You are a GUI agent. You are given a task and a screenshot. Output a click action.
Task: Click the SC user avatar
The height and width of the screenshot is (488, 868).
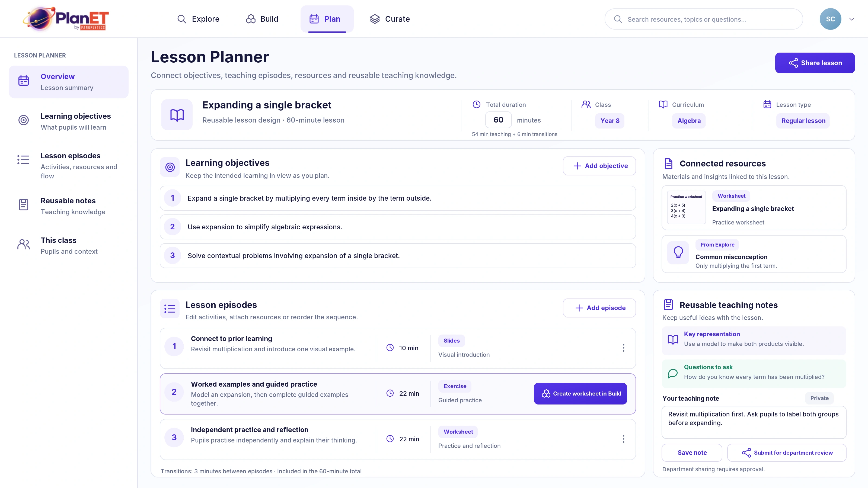[x=830, y=19]
